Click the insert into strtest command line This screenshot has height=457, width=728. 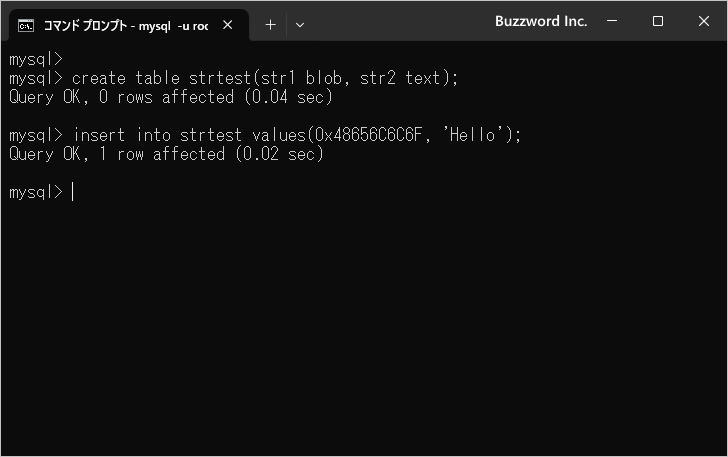[x=296, y=135]
